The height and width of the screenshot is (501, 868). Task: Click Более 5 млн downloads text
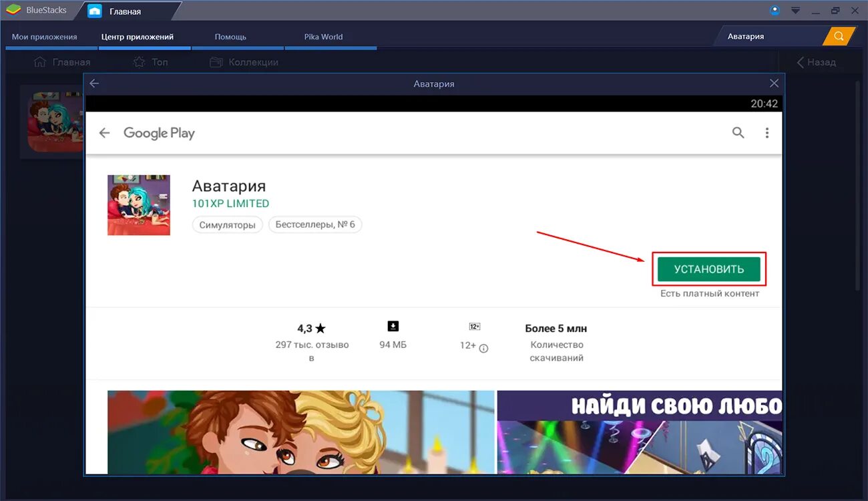556,329
